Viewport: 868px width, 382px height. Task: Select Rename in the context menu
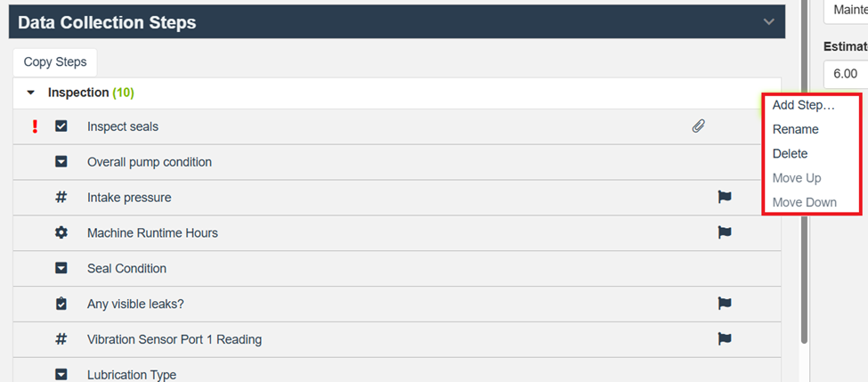pos(795,129)
